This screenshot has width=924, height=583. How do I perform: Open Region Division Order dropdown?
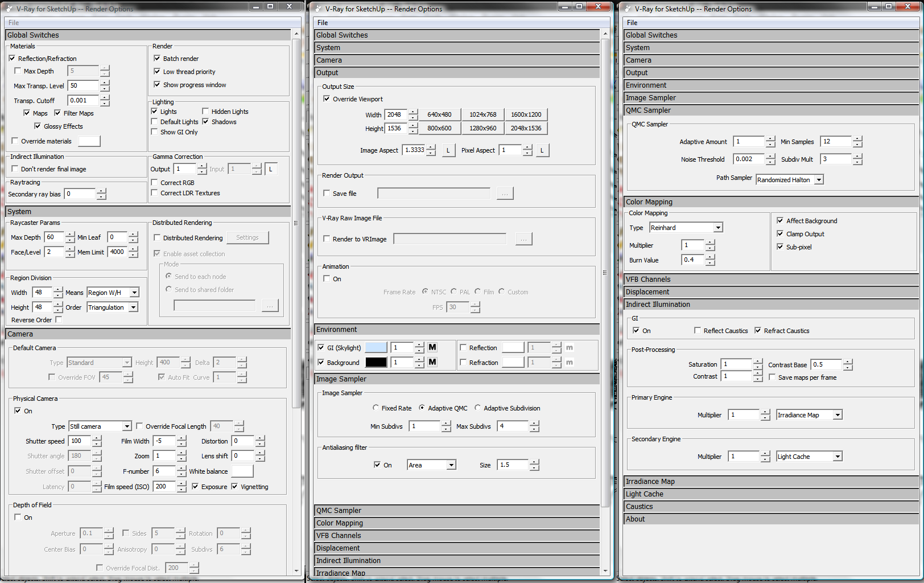pyautogui.click(x=133, y=307)
